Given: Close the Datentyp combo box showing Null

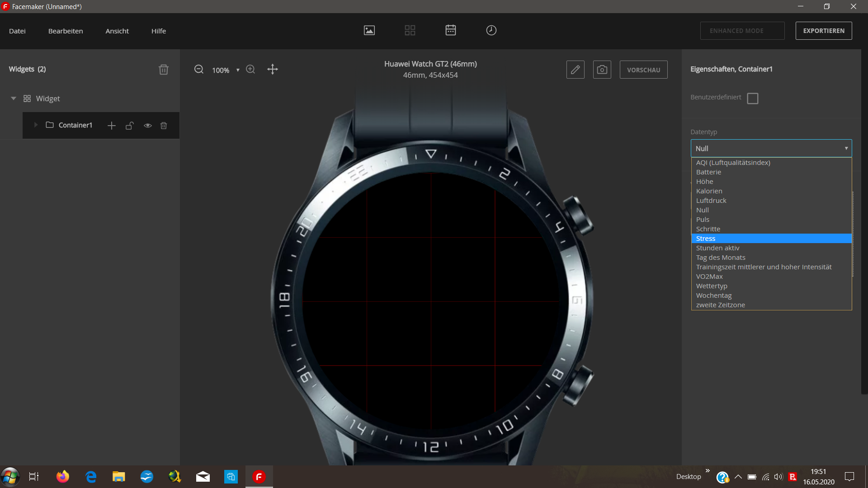Looking at the screenshot, I should tap(771, 148).
